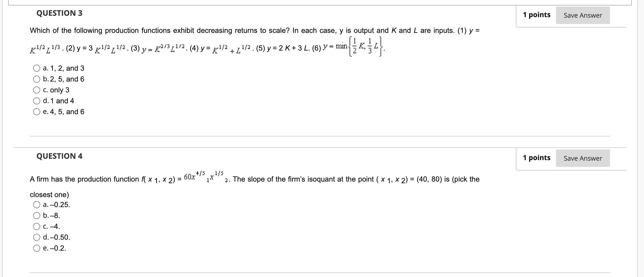This screenshot has height=277, width=644.
Task: Select answer a "–0.25" for Question 4
Action: (37, 205)
